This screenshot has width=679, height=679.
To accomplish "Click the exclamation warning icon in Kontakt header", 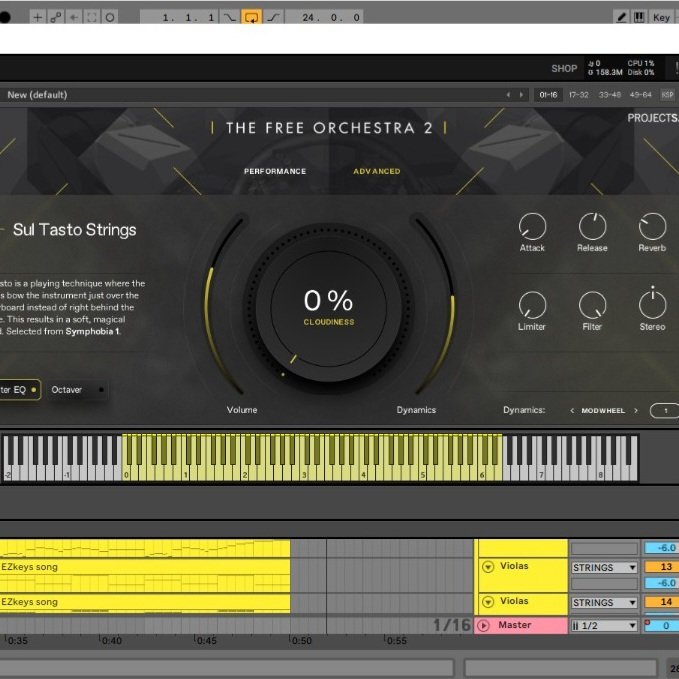I will [676, 68].
